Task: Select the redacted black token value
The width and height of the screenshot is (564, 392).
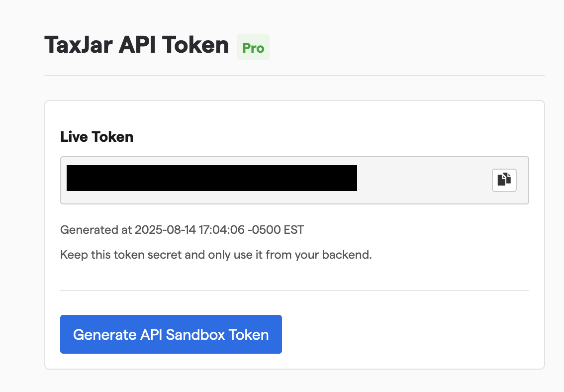Action: click(x=212, y=178)
